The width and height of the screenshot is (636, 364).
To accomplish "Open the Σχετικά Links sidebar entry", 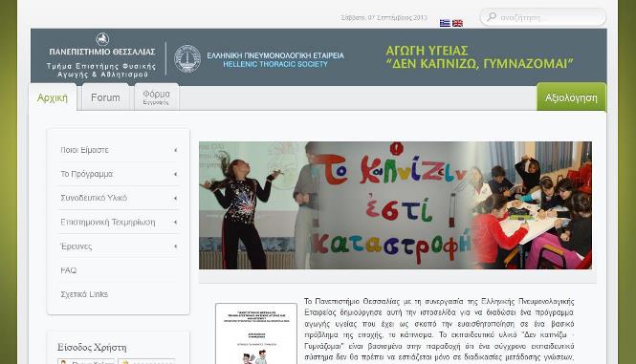I will [x=84, y=294].
